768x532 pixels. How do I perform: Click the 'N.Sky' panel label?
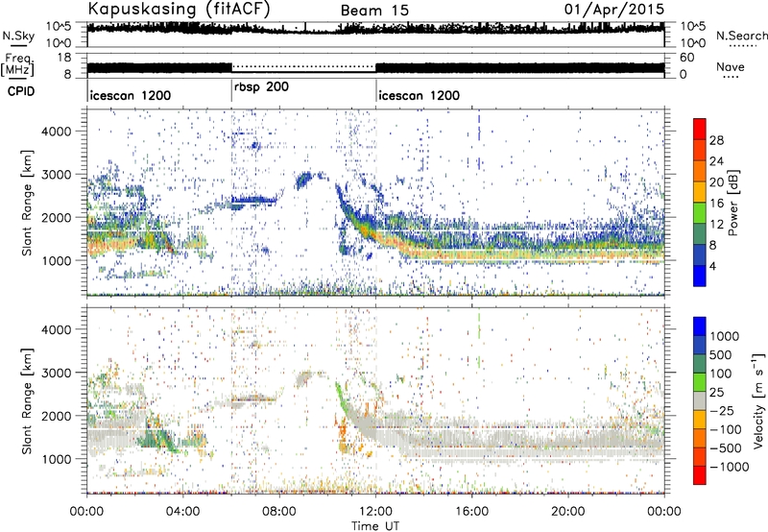[18, 36]
